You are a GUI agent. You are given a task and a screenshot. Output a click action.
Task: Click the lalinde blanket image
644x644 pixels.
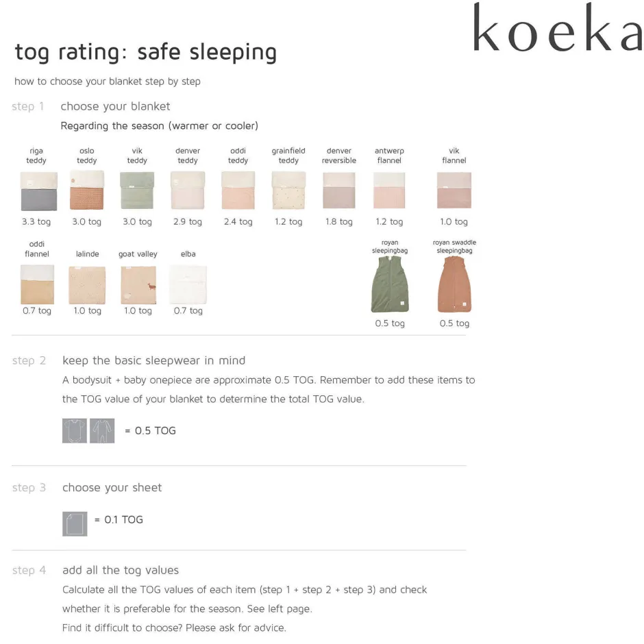pyautogui.click(x=87, y=285)
